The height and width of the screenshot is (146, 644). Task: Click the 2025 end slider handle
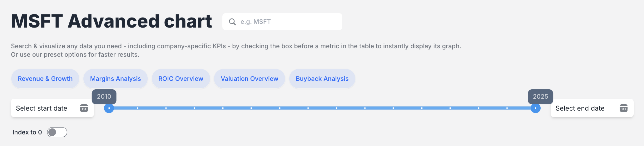(535, 108)
